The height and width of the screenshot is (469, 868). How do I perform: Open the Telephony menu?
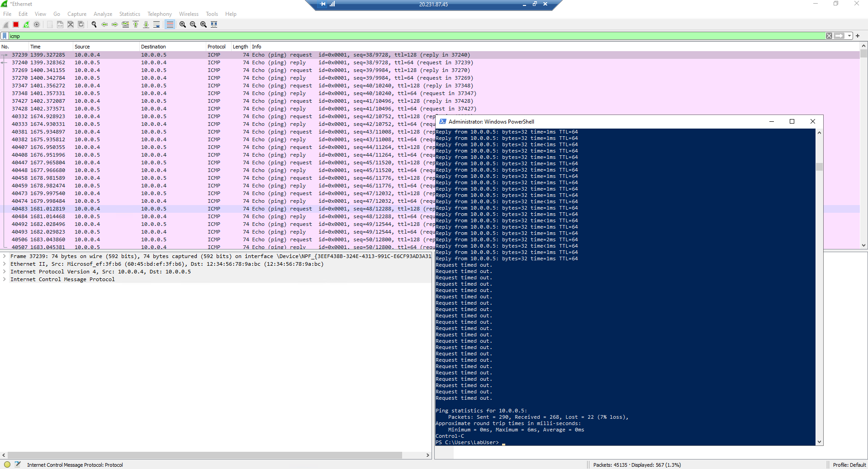pos(159,14)
